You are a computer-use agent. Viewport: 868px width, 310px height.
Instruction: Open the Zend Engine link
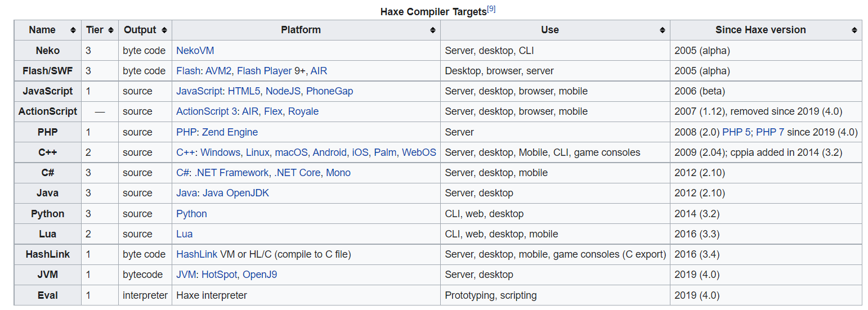229,132
